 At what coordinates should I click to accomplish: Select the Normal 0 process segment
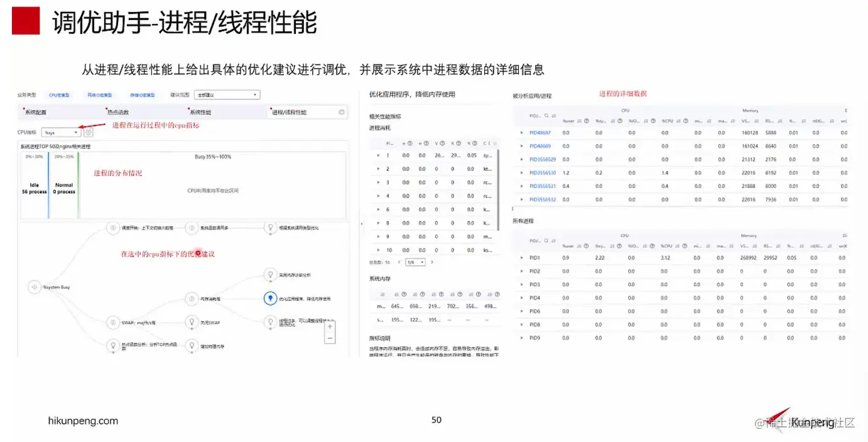[x=64, y=185]
